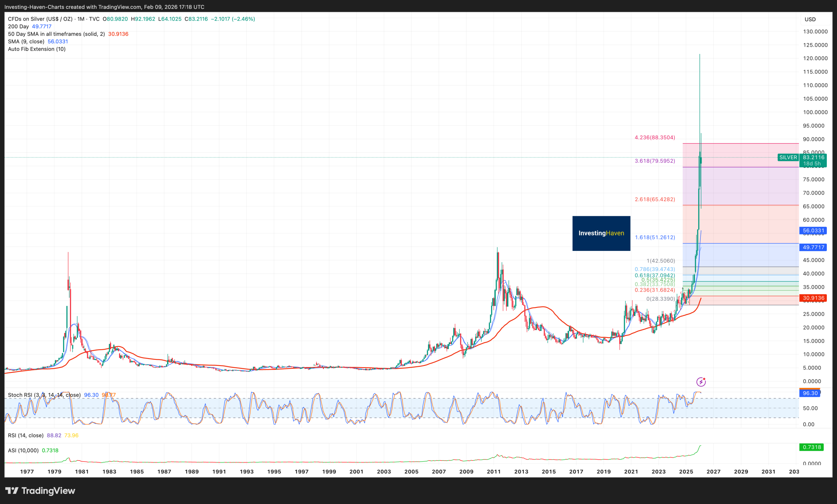This screenshot has height=504, width=837.
Task: Click the green 0.7318 ASI value label
Action: [x=812, y=447]
